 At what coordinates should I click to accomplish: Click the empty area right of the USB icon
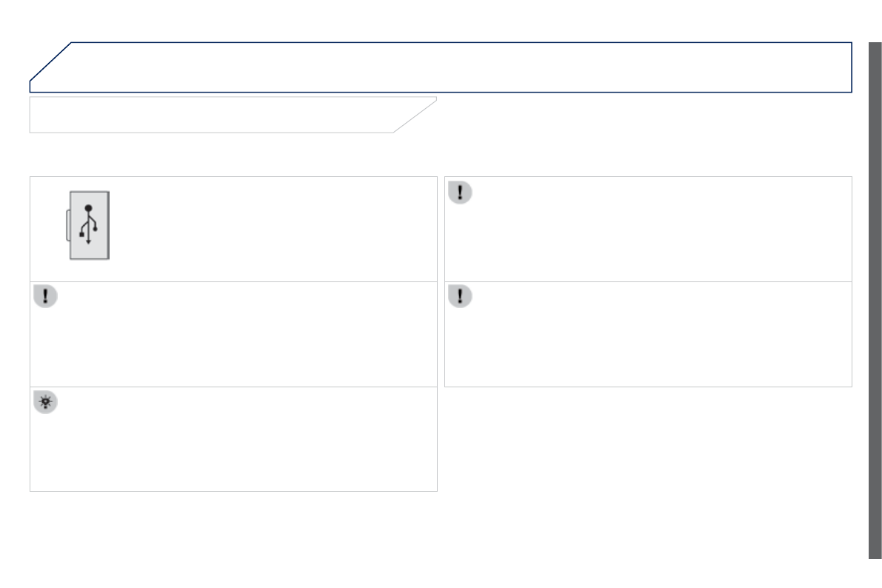(274, 229)
